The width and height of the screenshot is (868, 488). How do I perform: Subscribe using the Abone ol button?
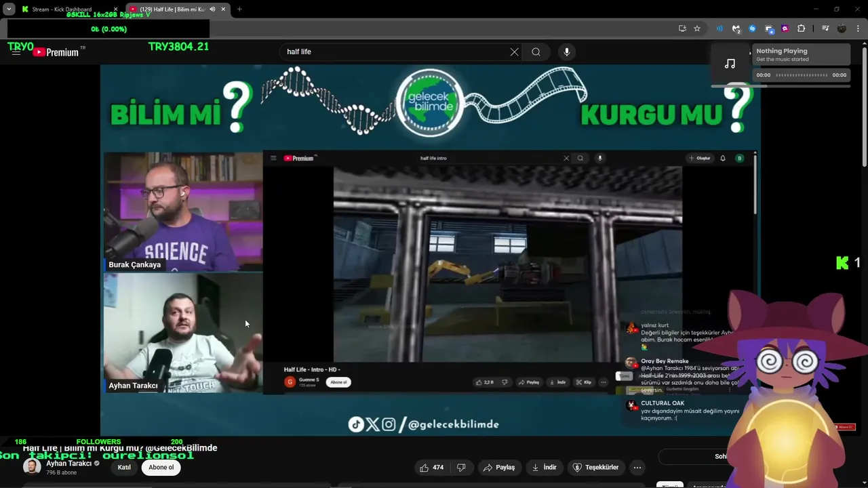(161, 467)
